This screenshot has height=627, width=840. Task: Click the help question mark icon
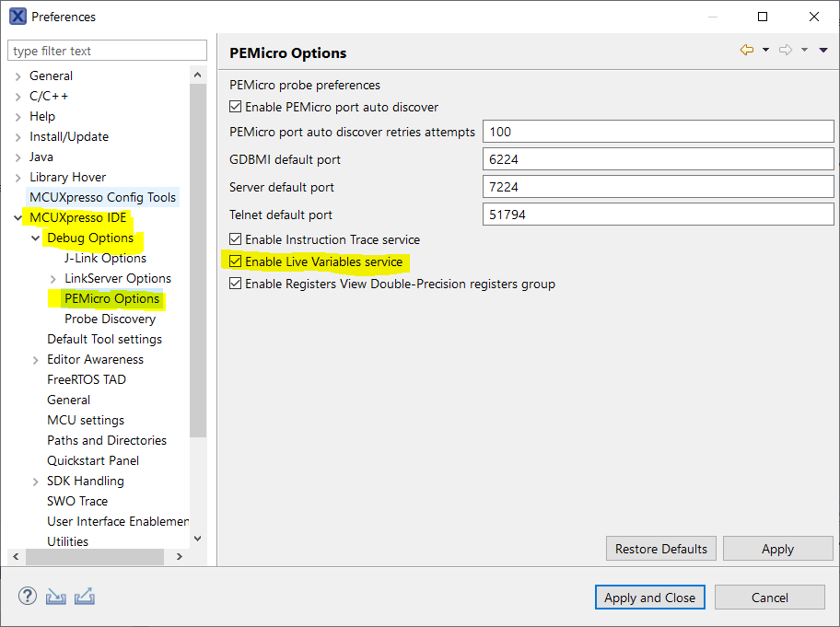[28, 597]
